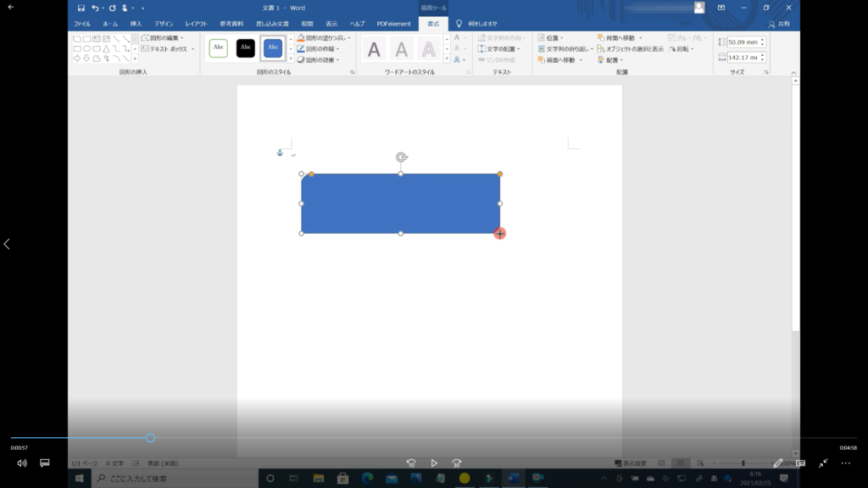Open 文字列の折り返し wrap text menu
This screenshot has height=488, width=868.
(x=565, y=49)
